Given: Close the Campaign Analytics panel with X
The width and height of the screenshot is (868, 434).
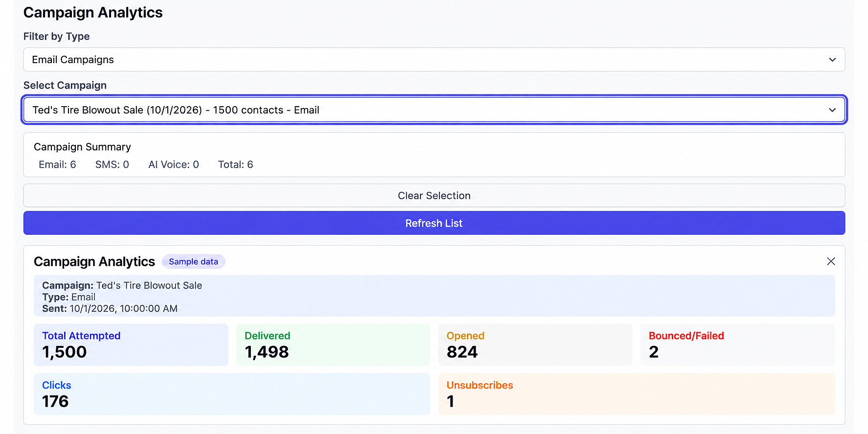Looking at the screenshot, I should click(831, 261).
